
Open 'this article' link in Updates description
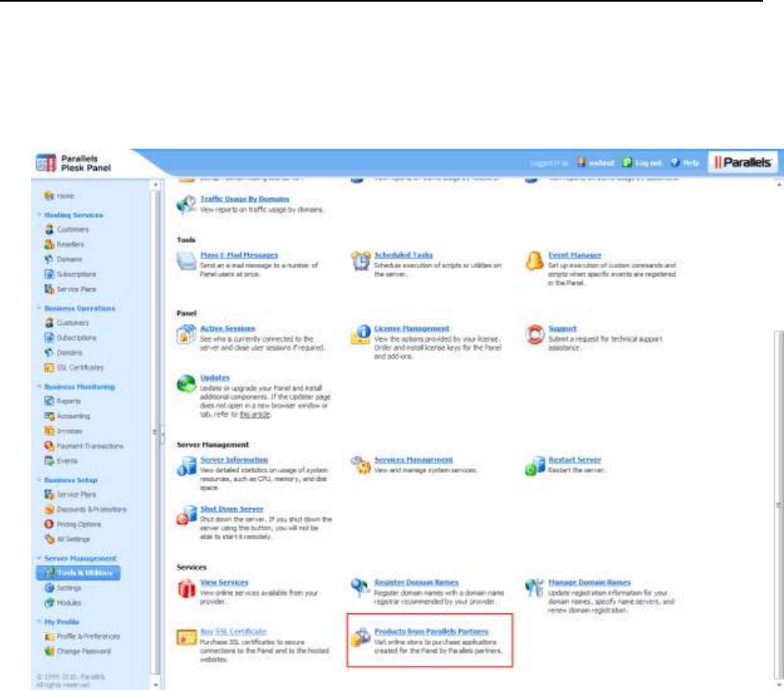[255, 414]
